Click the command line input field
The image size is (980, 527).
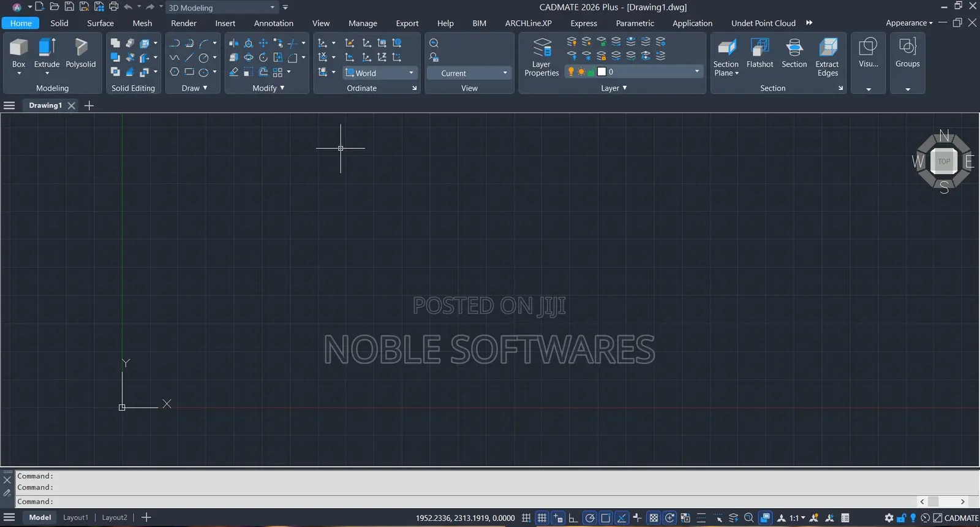[466, 501]
